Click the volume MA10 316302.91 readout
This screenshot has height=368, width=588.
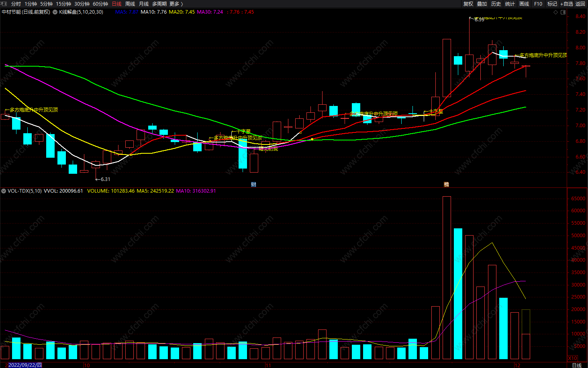click(196, 191)
